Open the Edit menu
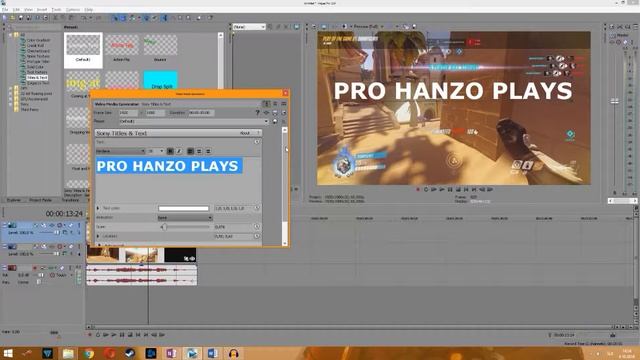The height and width of the screenshot is (360, 640). 16,9
